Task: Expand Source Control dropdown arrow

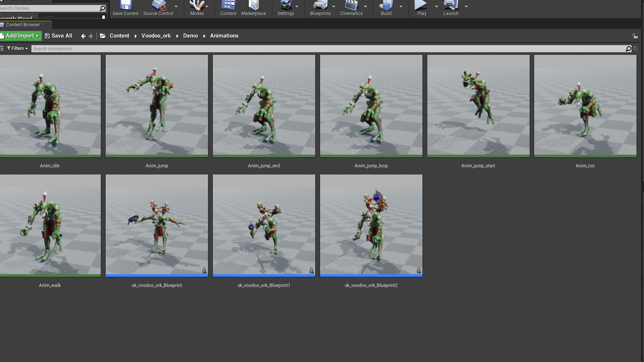Action: point(176,6)
